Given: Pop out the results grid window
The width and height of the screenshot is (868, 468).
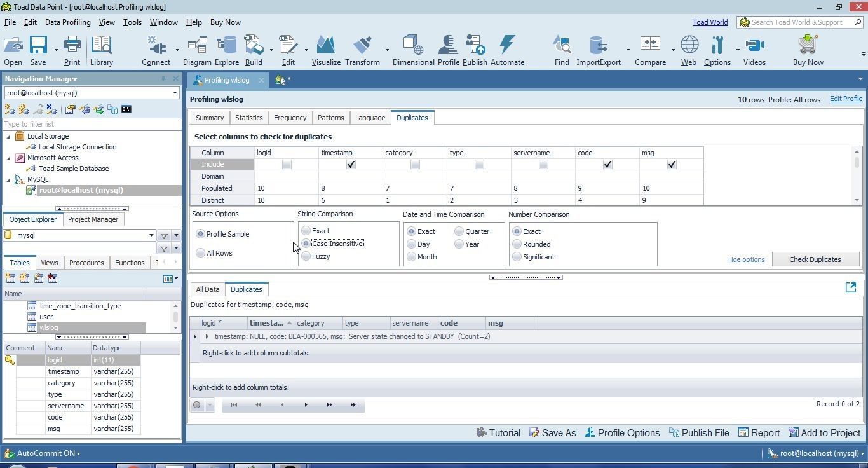Looking at the screenshot, I should (851, 288).
